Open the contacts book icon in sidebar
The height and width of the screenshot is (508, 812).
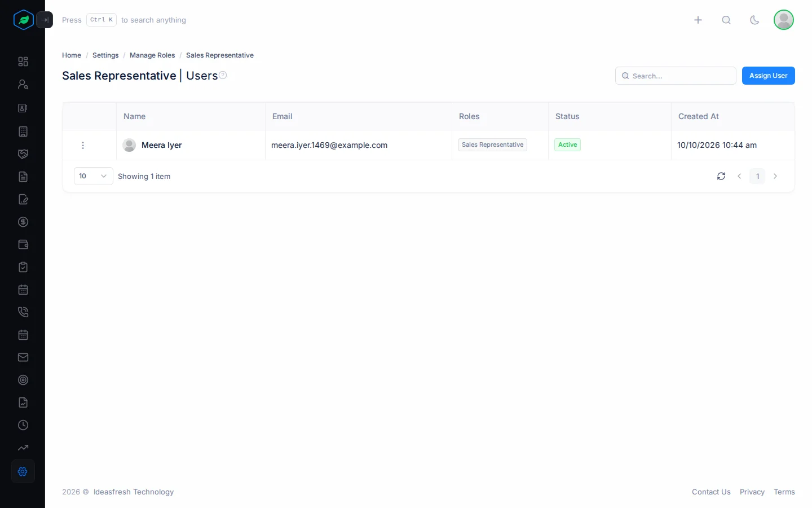tap(23, 108)
